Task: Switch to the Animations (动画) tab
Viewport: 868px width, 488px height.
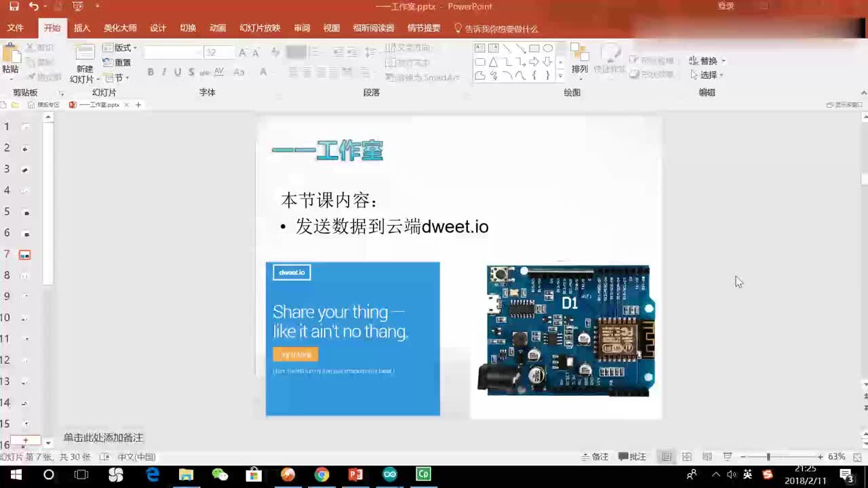Action: click(x=218, y=28)
